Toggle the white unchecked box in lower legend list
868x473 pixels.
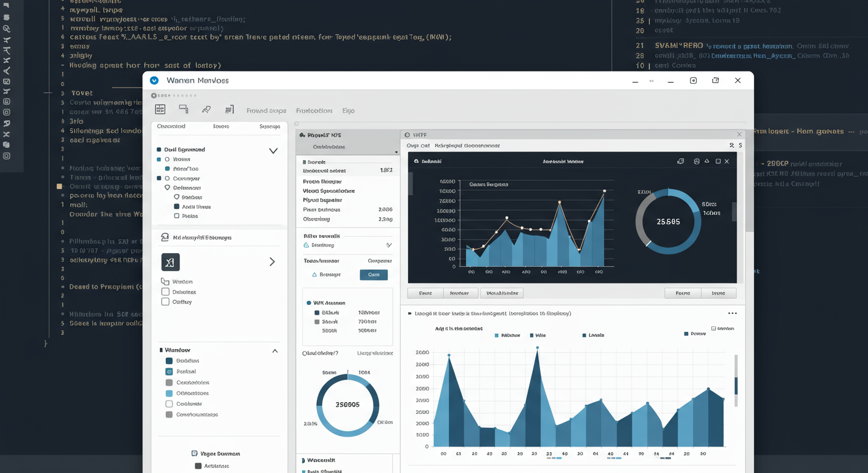(x=169, y=404)
